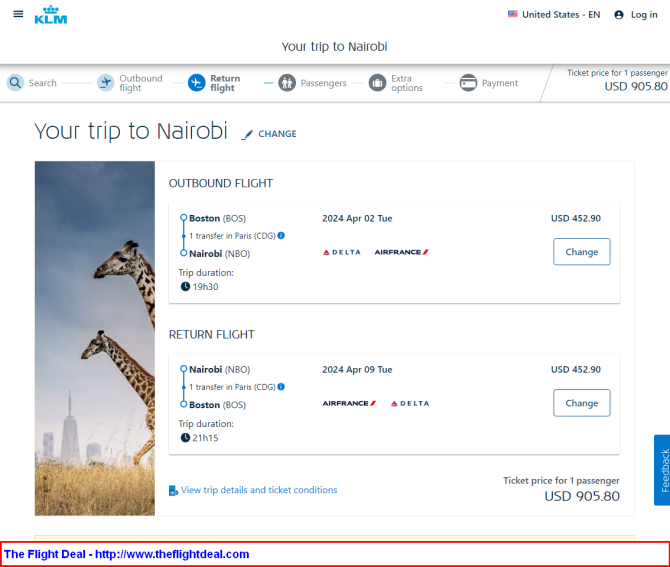The image size is (670, 567).
Task: Click the return date 2024 Apr 09 Tue
Action: tap(357, 370)
